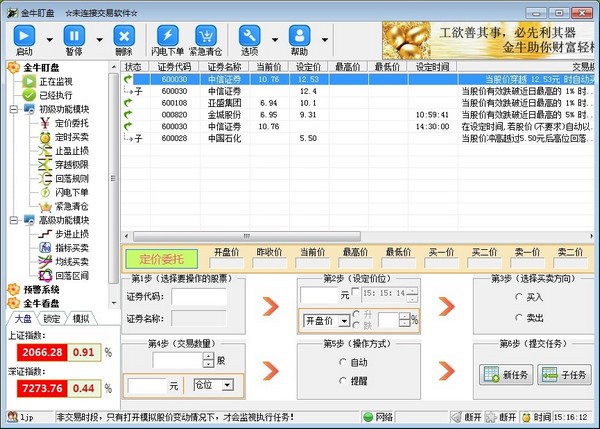Click the 删除 (Delete) toolbar icon
This screenshot has width=600, height=429.
pyautogui.click(x=123, y=36)
